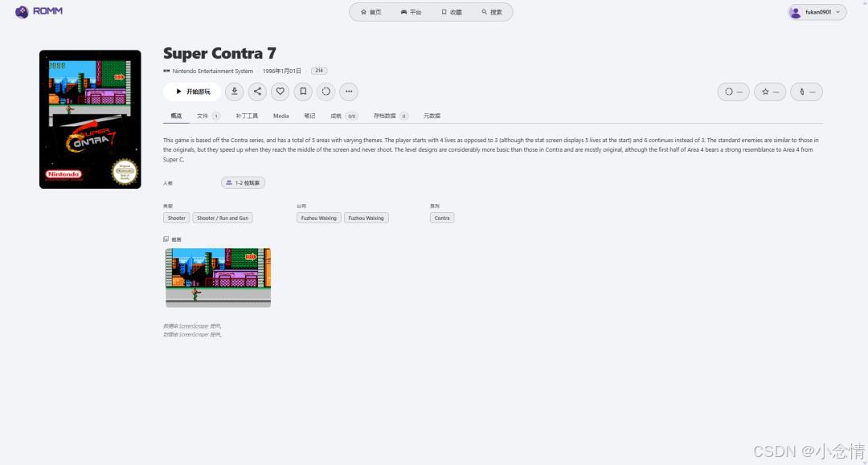Open the Super Contra 7 cover art

(90, 120)
